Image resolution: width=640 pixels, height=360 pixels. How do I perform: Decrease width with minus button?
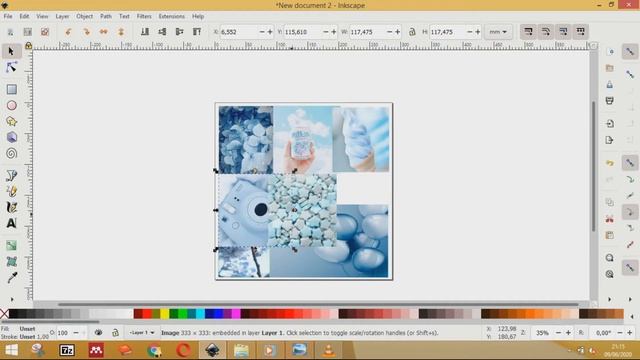coord(389,32)
